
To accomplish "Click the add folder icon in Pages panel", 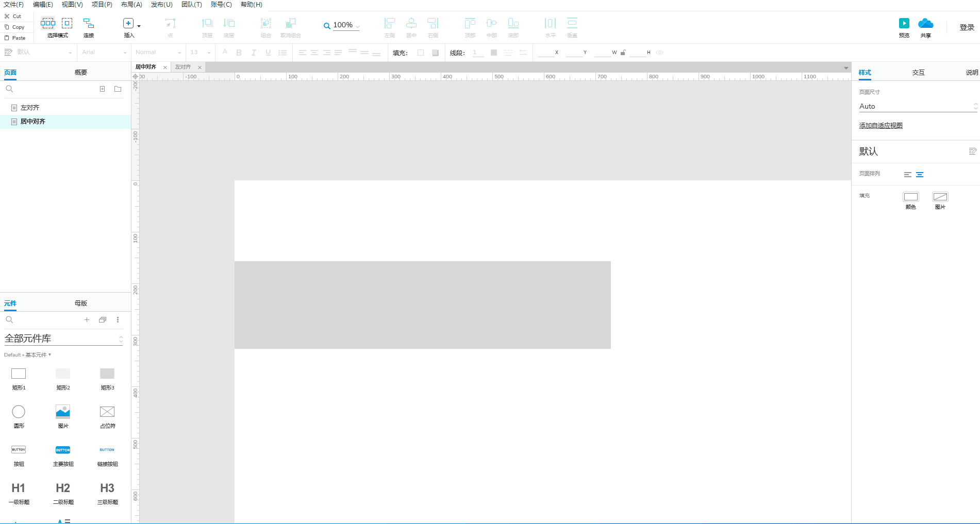I will [x=118, y=89].
